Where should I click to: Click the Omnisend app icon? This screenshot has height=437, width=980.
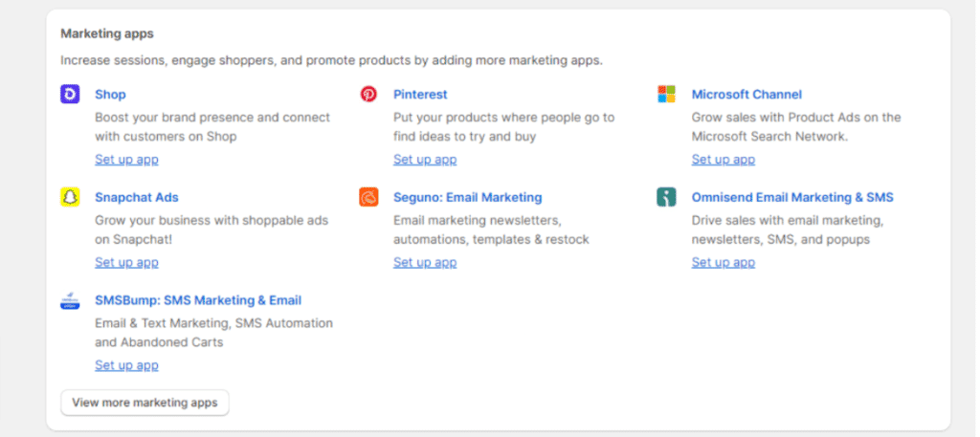click(x=666, y=197)
